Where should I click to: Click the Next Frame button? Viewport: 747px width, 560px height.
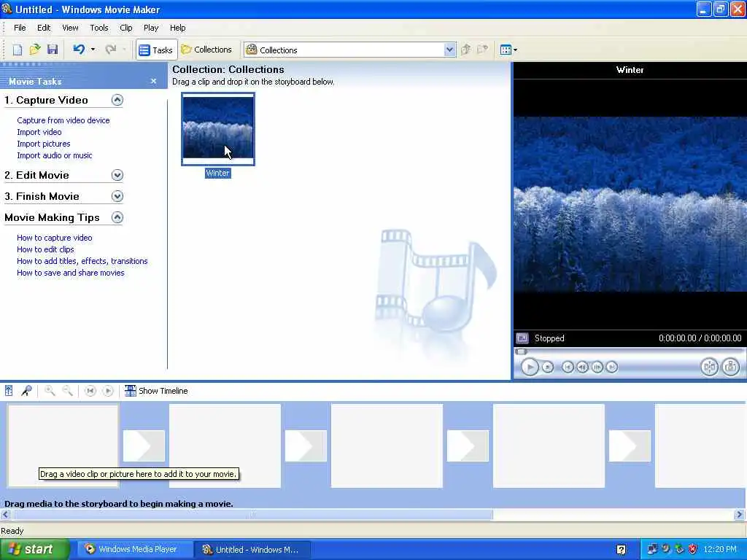[x=597, y=367]
